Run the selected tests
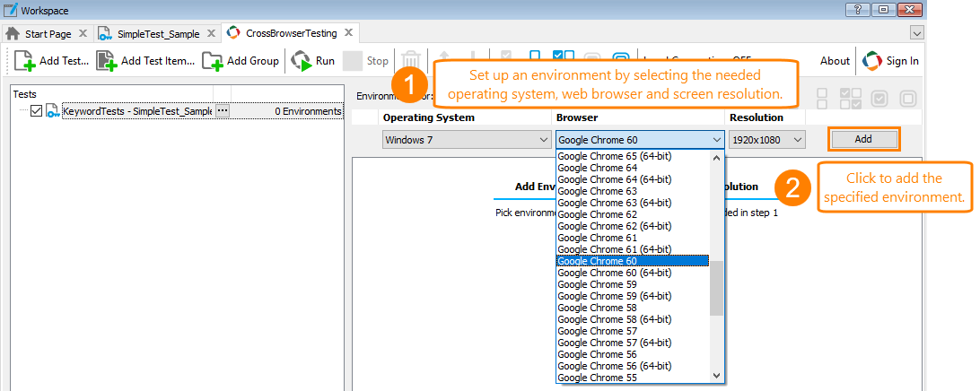This screenshot has height=391, width=980. pyautogui.click(x=313, y=61)
